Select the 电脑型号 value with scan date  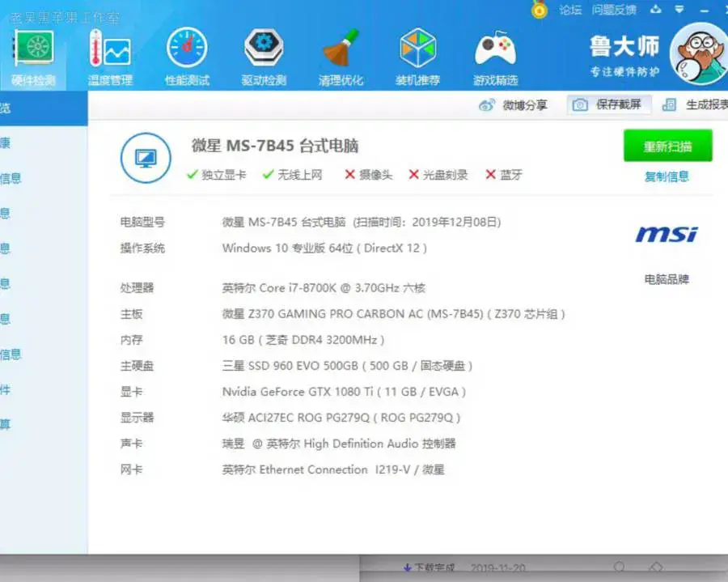(362, 222)
